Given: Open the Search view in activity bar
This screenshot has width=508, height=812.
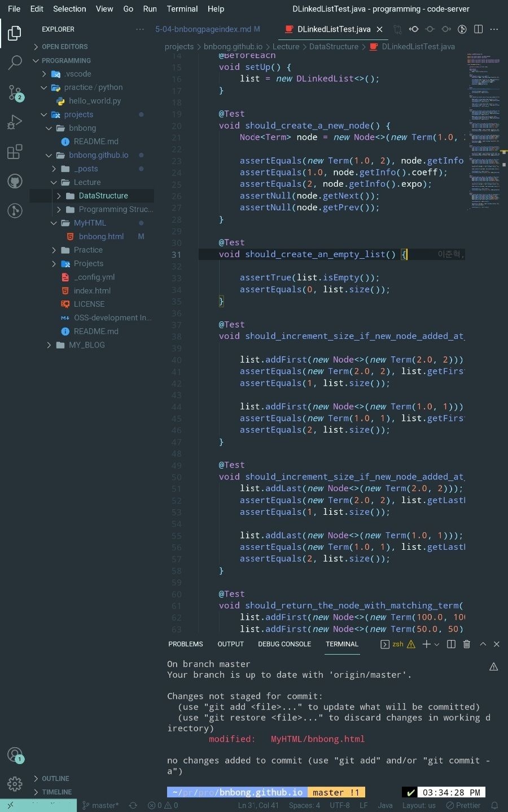Looking at the screenshot, I should click(x=15, y=63).
